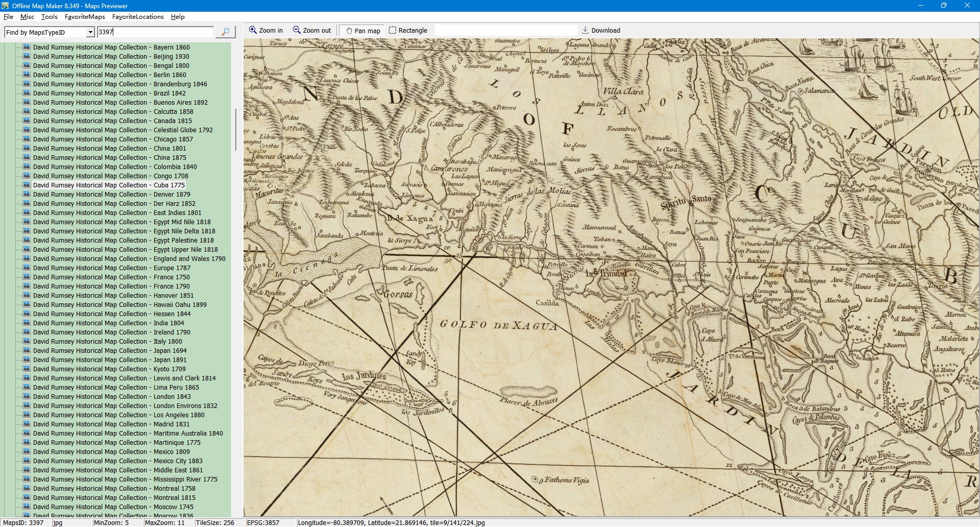
Task: Click the Zoom out tool
Action: [x=311, y=31]
